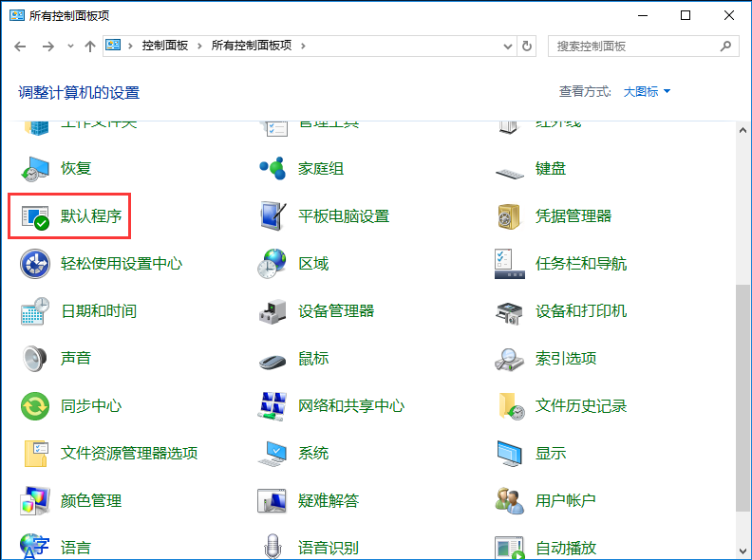Open the 声音 Sound speaker icon

35,359
